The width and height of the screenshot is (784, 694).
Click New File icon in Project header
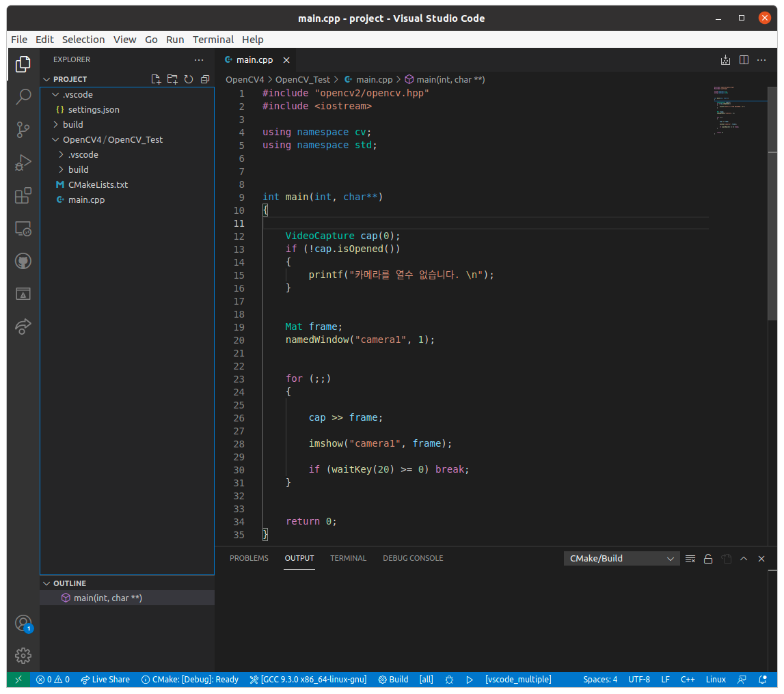[x=156, y=79]
